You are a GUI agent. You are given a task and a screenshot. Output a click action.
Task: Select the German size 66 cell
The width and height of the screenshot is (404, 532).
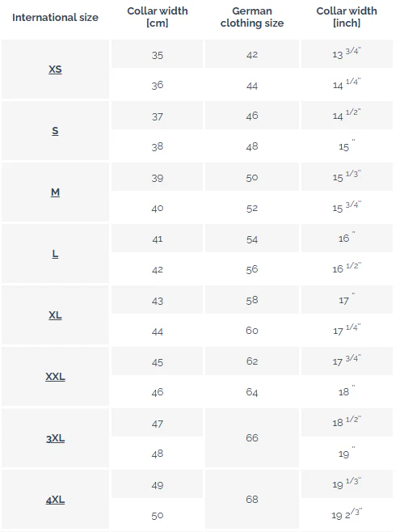(252, 437)
